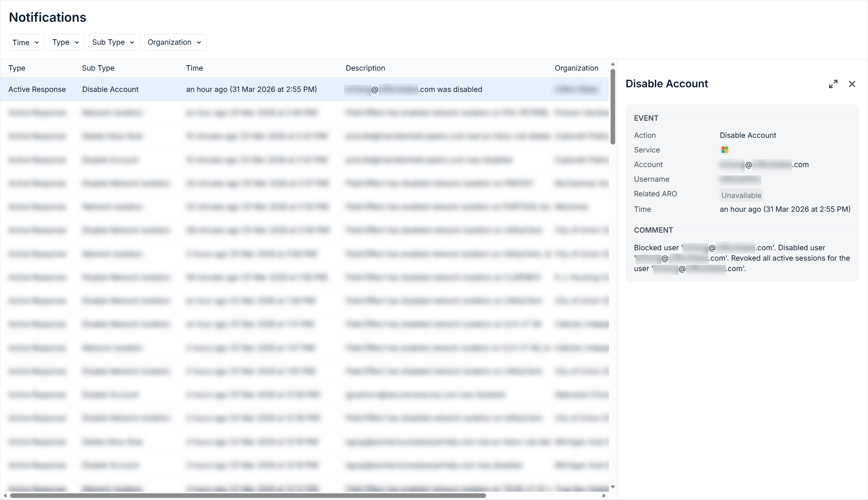Click the Time column header
This screenshot has width=868, height=500.
pyautogui.click(x=194, y=68)
